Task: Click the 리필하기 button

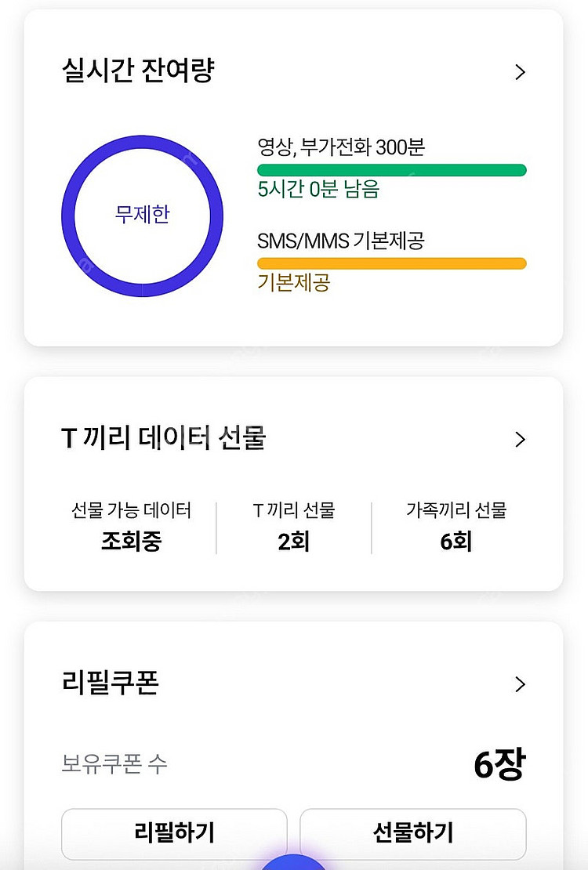Action: coord(174,832)
